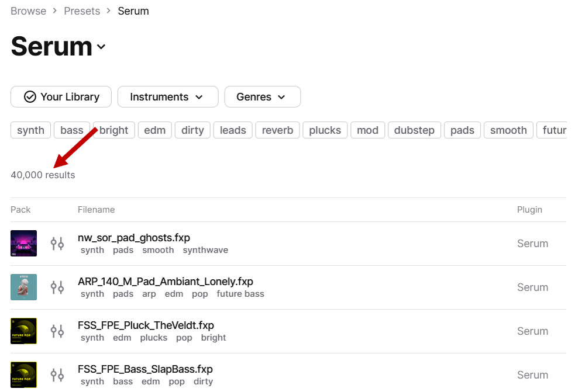The image size is (575, 392).
Task: Open Presets from the breadcrumb
Action: [x=82, y=11]
